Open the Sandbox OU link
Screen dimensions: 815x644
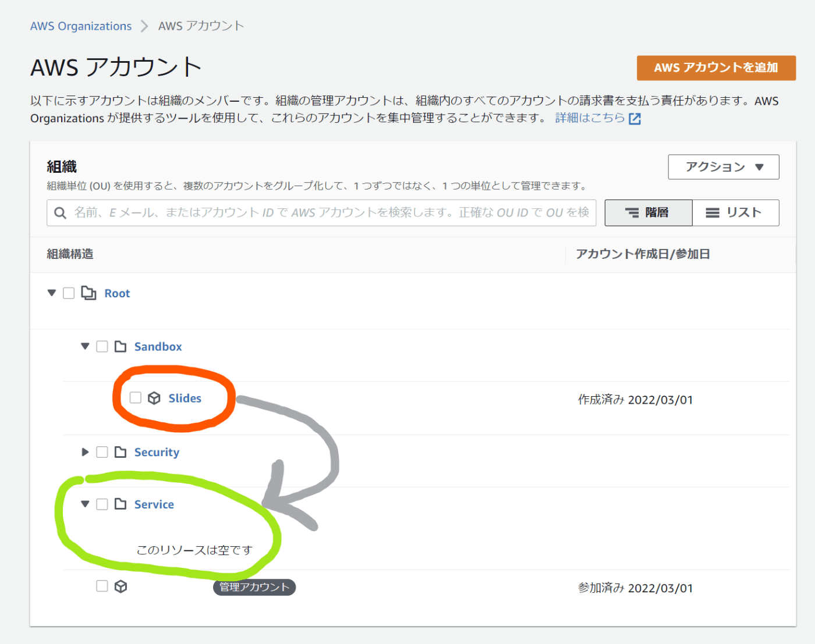coord(158,347)
